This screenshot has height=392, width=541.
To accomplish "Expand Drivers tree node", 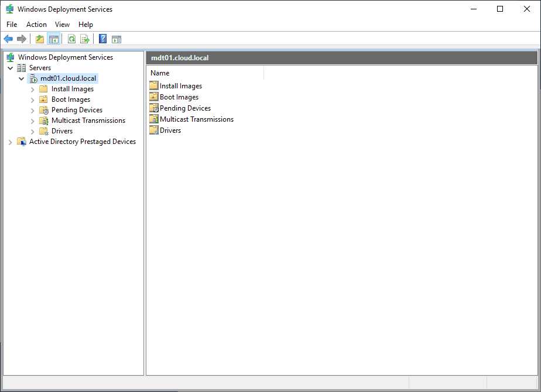I will click(x=32, y=132).
